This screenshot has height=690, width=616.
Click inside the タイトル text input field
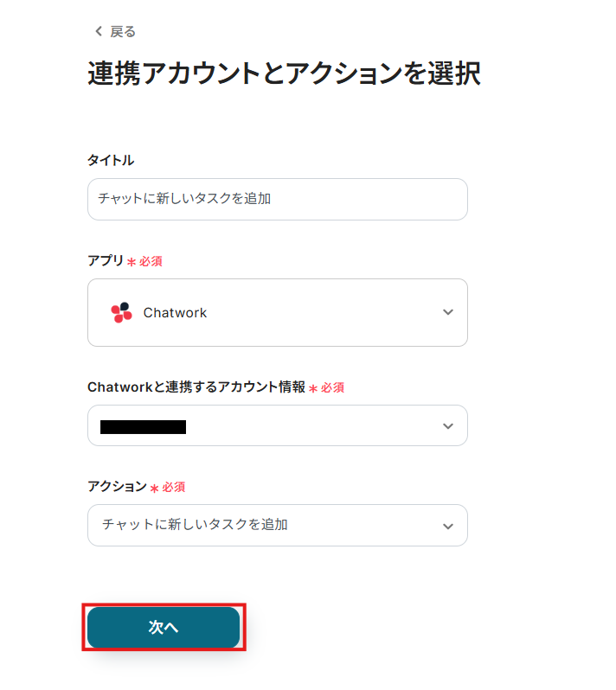tap(277, 199)
